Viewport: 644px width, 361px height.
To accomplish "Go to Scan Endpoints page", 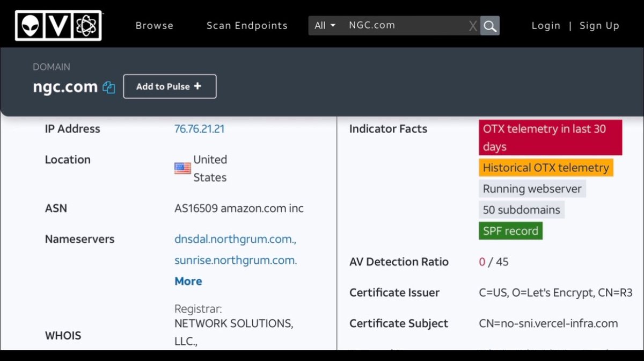I will click(247, 26).
